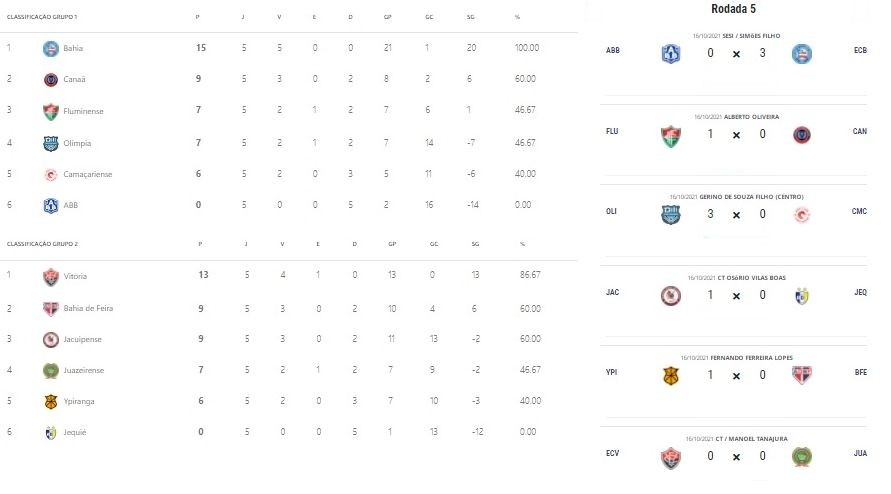Select the Bahia de Feira team name
This screenshot has width=891, height=494.
88,308
